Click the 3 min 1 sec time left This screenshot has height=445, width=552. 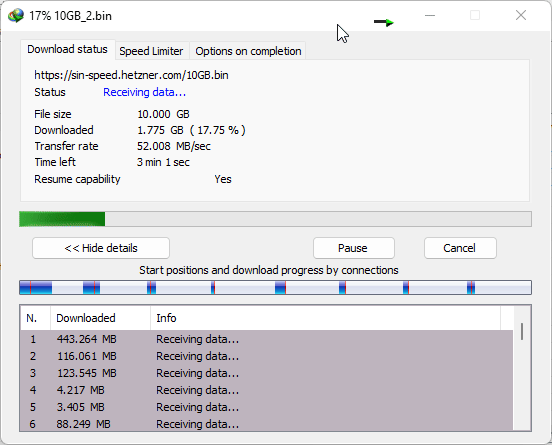click(x=163, y=162)
